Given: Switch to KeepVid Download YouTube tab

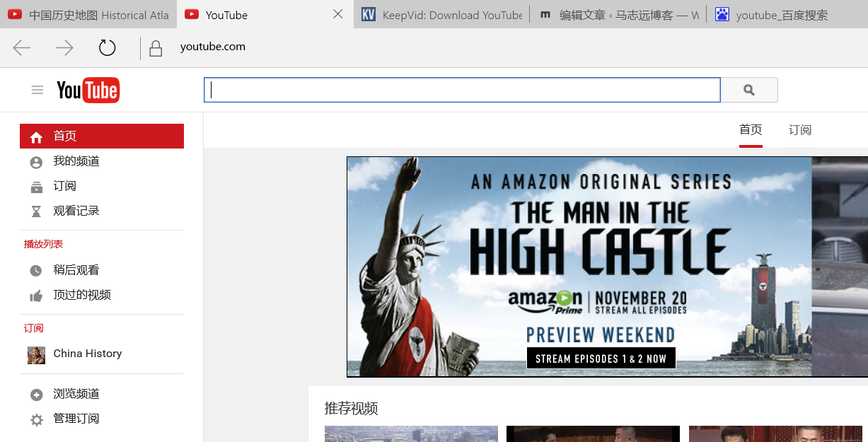Looking at the screenshot, I should (x=441, y=14).
